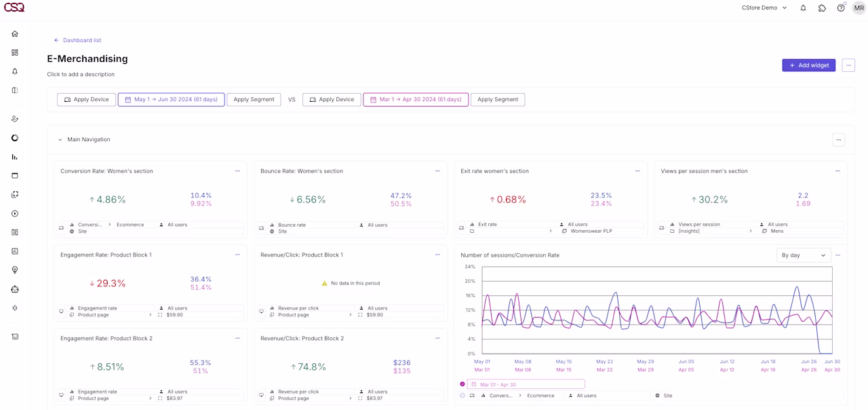Open the Home page from the sidebar
Viewport: 868px width, 410px height.
click(15, 33)
